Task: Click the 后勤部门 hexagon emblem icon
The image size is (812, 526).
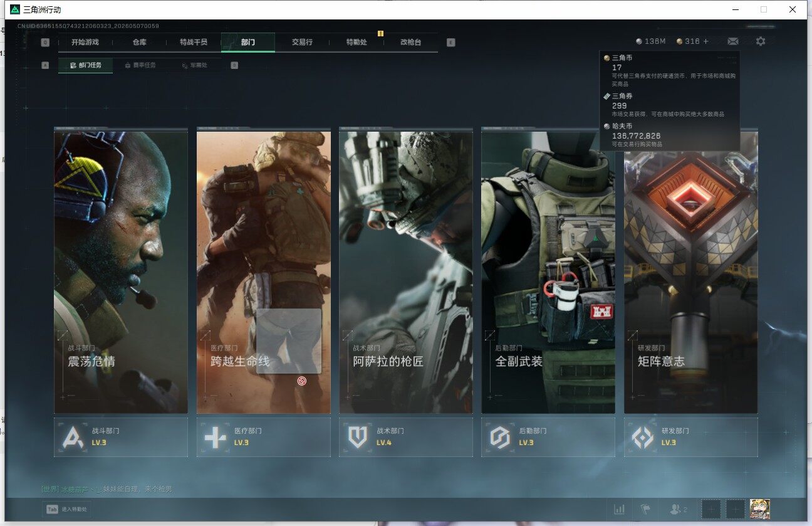Action: click(x=499, y=437)
